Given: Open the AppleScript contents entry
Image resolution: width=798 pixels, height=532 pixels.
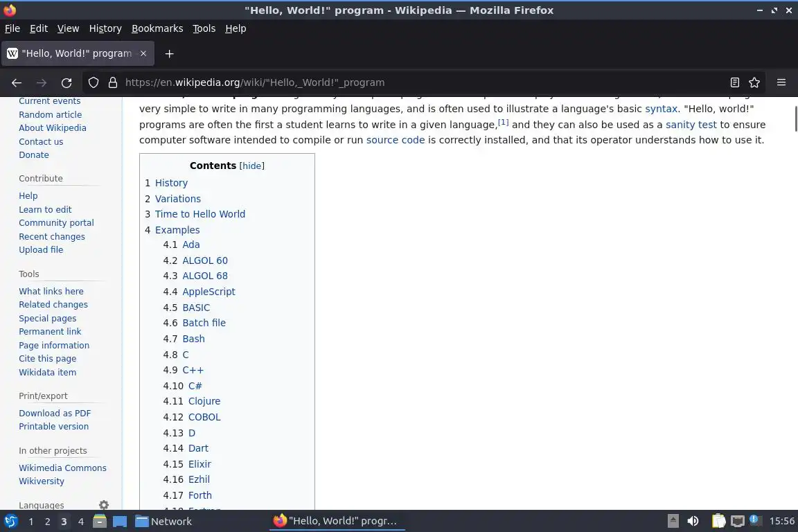Looking at the screenshot, I should pyautogui.click(x=209, y=291).
